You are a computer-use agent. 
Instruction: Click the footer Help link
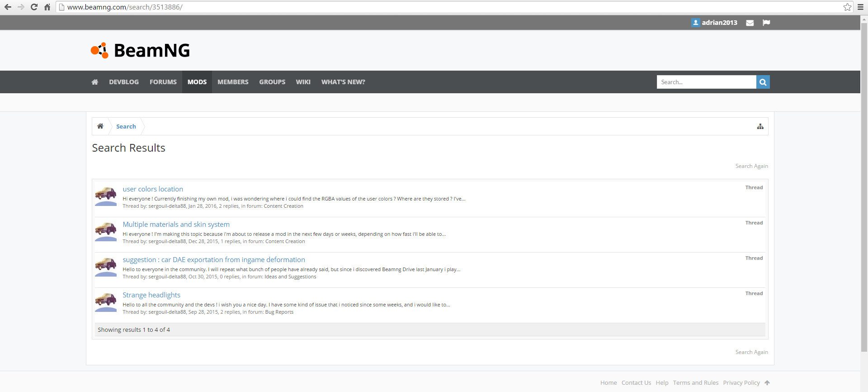[662, 382]
